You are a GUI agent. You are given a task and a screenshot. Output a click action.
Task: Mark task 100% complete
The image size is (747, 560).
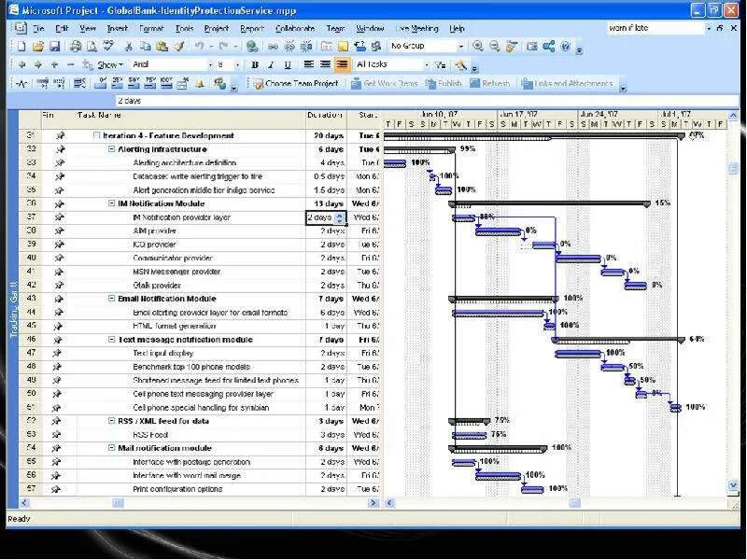pyautogui.click(x=166, y=84)
